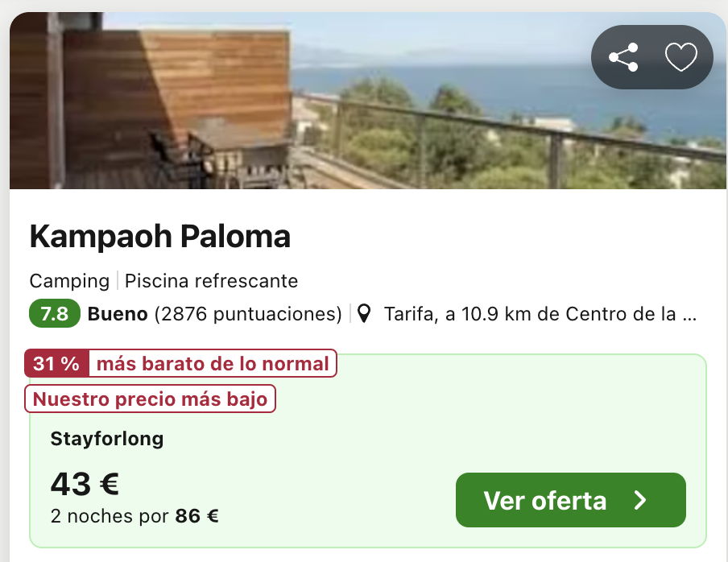Select the Stayforlong provider name
The image size is (728, 562).
click(x=107, y=439)
